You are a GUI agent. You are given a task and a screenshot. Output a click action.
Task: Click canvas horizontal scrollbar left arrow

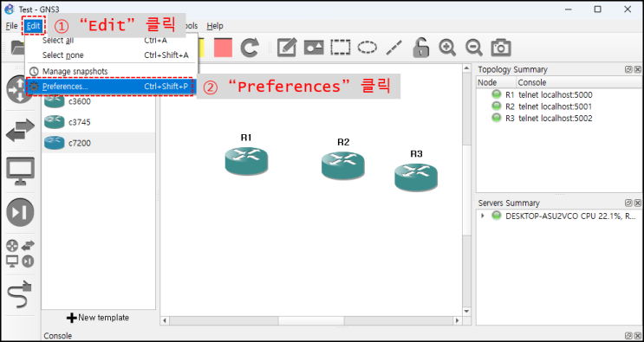[165, 320]
